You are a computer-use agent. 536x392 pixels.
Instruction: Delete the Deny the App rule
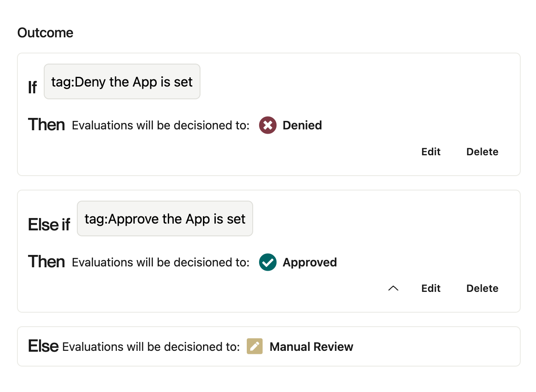[482, 151]
